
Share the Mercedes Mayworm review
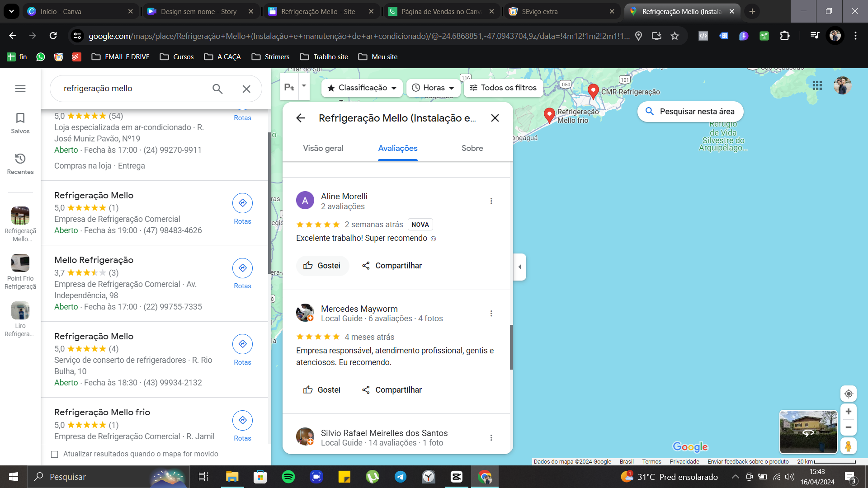click(392, 390)
